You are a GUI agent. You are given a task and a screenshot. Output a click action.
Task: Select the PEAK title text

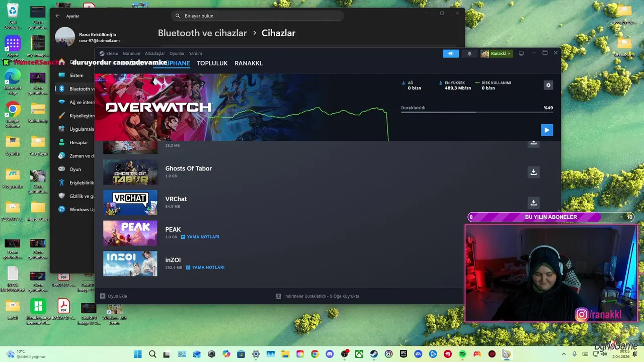click(x=173, y=229)
